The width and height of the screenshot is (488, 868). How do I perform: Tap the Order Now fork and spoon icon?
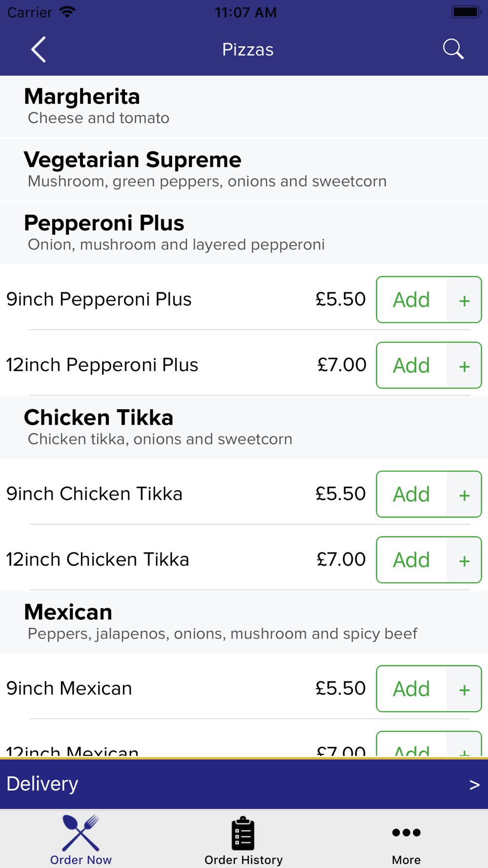click(81, 833)
